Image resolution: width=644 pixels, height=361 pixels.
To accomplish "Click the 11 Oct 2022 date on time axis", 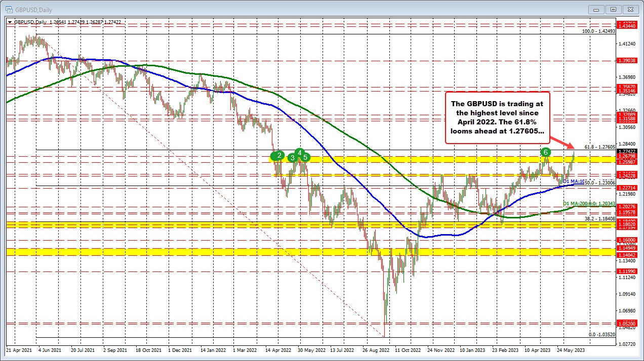I will (x=408, y=349).
